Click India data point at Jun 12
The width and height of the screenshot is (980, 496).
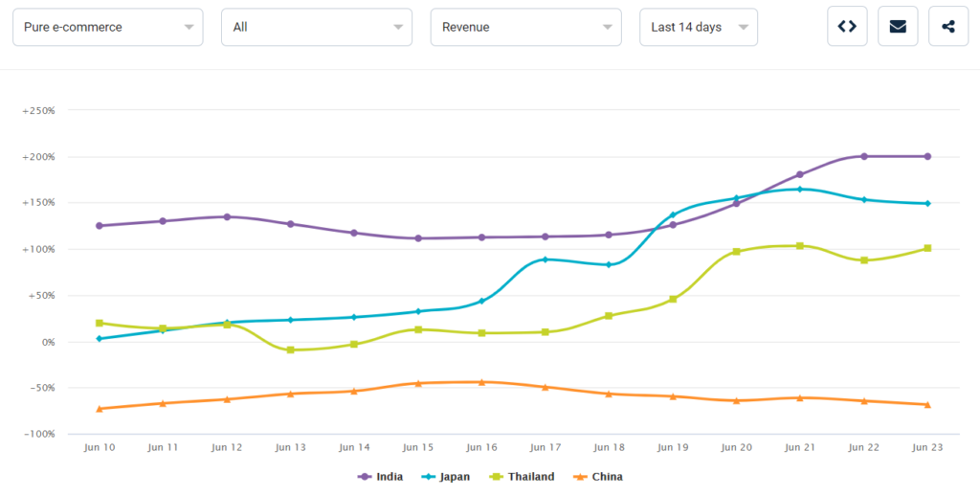227,216
